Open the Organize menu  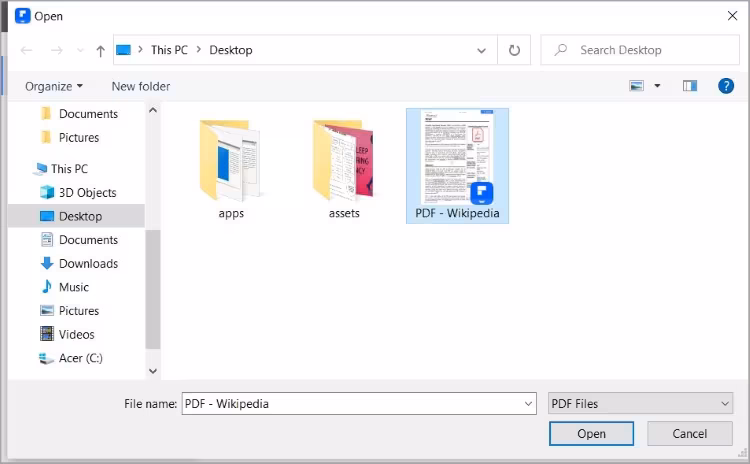tap(54, 86)
